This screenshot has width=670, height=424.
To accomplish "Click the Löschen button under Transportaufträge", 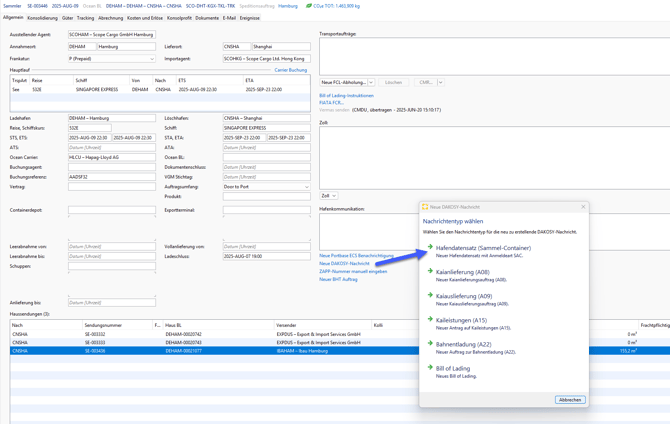I will [x=393, y=82].
